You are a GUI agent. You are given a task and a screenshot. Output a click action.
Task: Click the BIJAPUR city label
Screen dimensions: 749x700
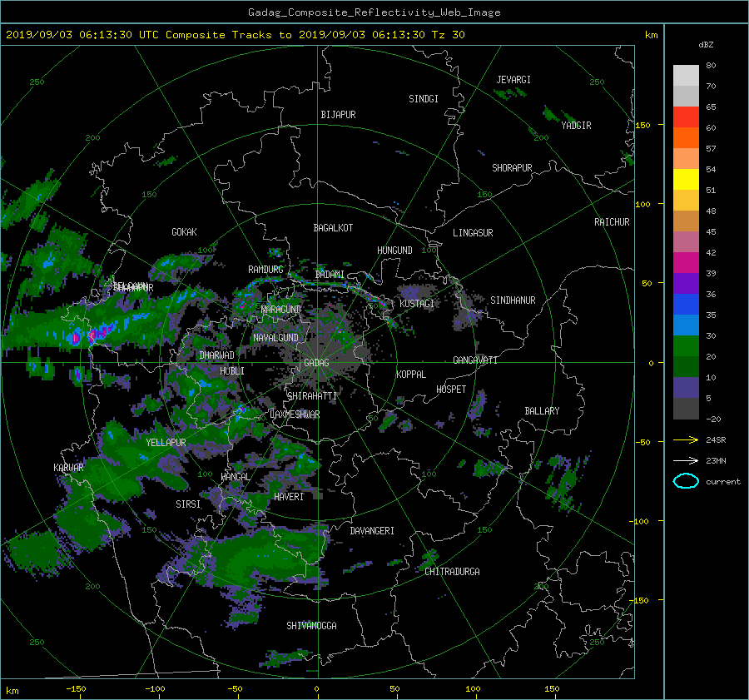point(338,115)
